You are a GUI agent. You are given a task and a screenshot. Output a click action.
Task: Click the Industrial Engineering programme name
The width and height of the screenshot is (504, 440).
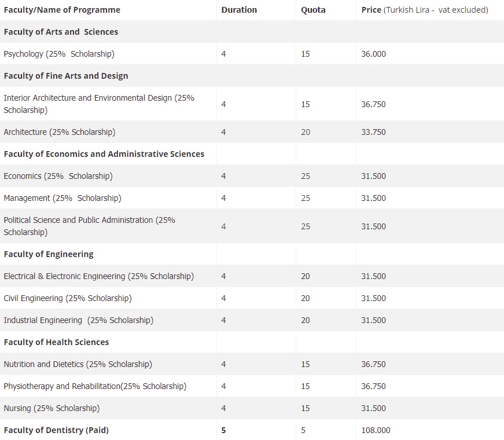tap(79, 320)
